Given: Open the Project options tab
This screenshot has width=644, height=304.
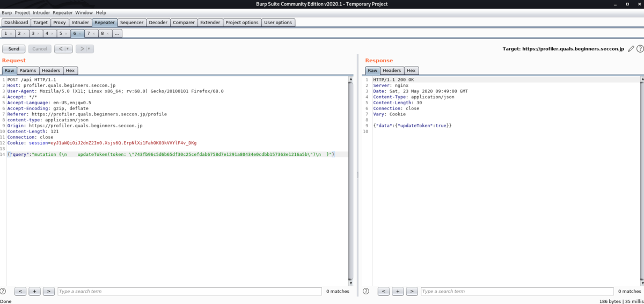Looking at the screenshot, I should (x=242, y=23).
